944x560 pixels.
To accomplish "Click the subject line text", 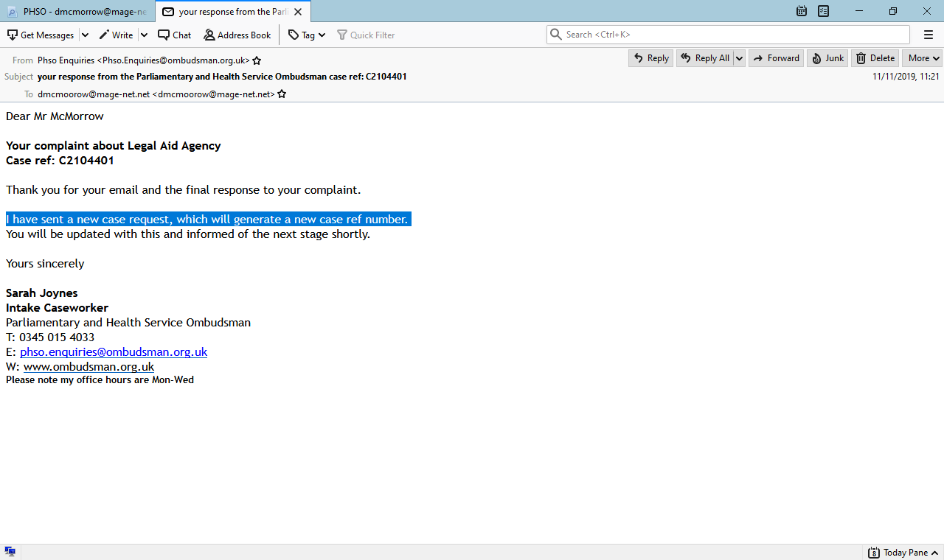I will [x=222, y=77].
